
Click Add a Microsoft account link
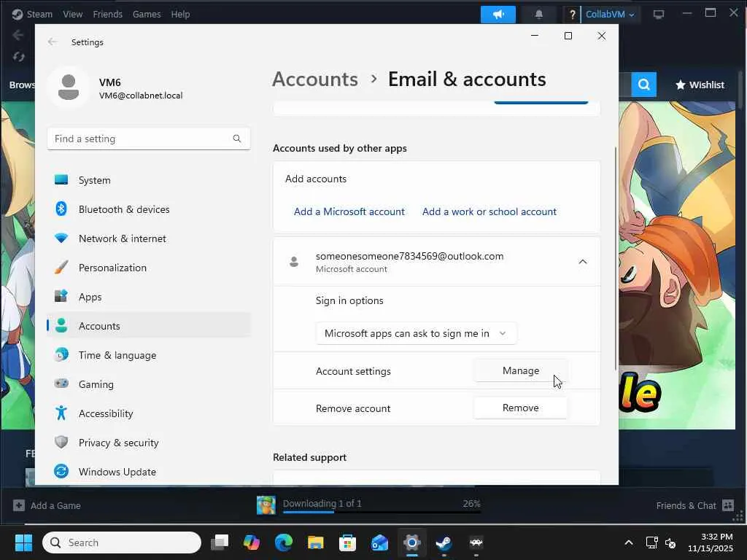tap(349, 211)
